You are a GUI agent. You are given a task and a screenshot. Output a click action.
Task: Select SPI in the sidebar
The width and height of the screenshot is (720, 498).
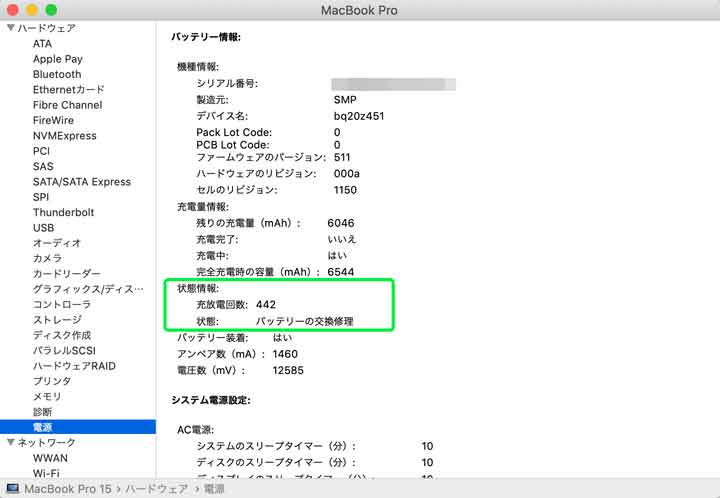(x=41, y=197)
